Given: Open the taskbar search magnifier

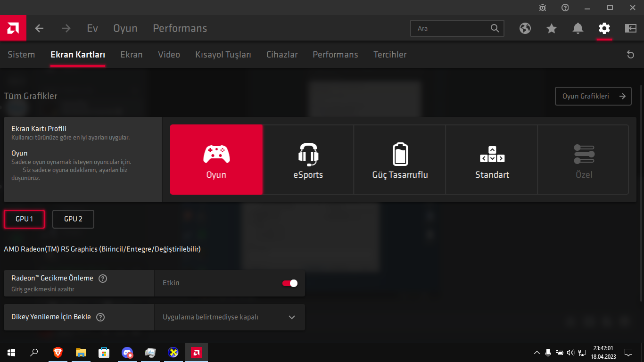Looking at the screenshot, I should [34, 352].
